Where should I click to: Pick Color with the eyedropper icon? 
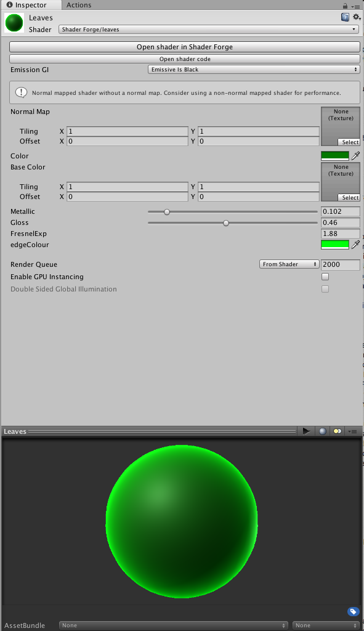click(x=355, y=156)
